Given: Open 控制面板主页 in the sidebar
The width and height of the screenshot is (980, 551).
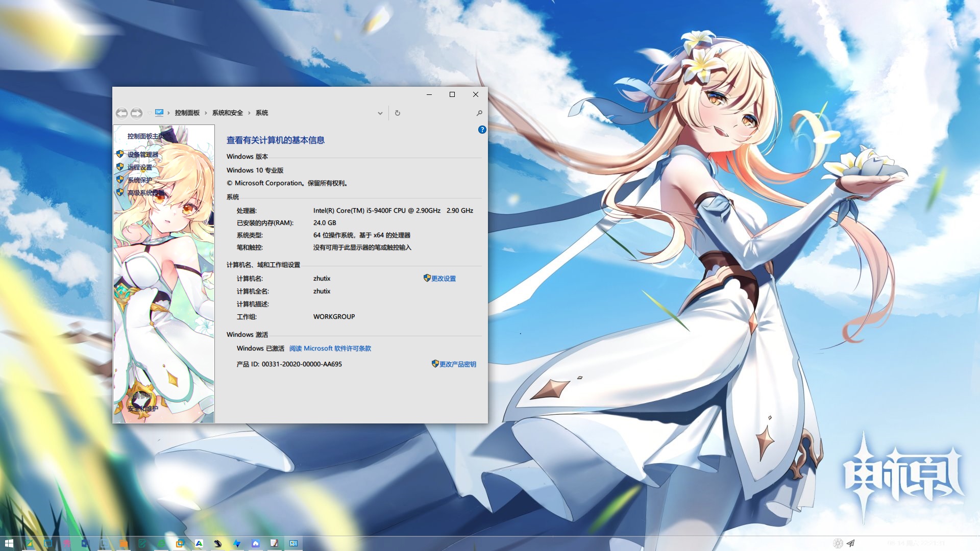Looking at the screenshot, I should 146,136.
